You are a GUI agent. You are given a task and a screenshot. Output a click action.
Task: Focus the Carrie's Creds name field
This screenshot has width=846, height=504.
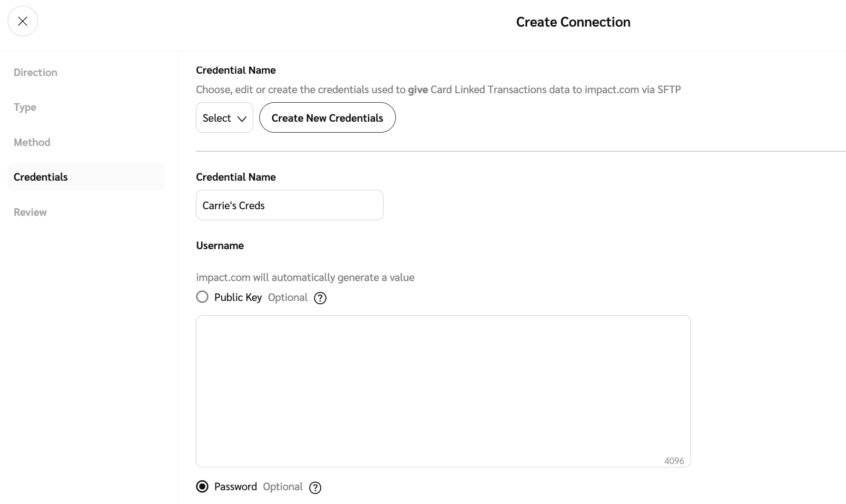point(289,205)
